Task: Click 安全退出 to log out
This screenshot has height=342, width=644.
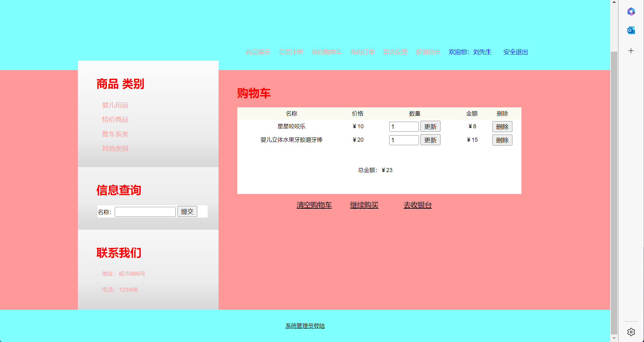Action: pos(515,52)
